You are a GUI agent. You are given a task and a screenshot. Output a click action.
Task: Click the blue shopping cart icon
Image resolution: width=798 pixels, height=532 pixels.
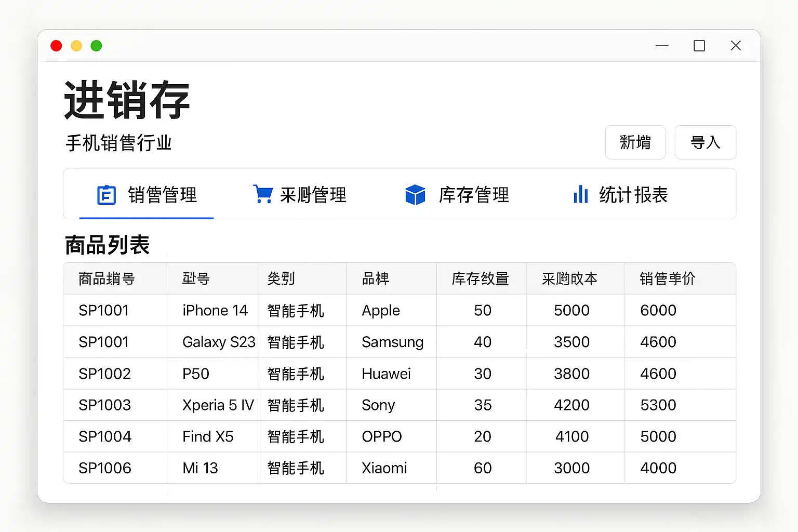click(262, 194)
